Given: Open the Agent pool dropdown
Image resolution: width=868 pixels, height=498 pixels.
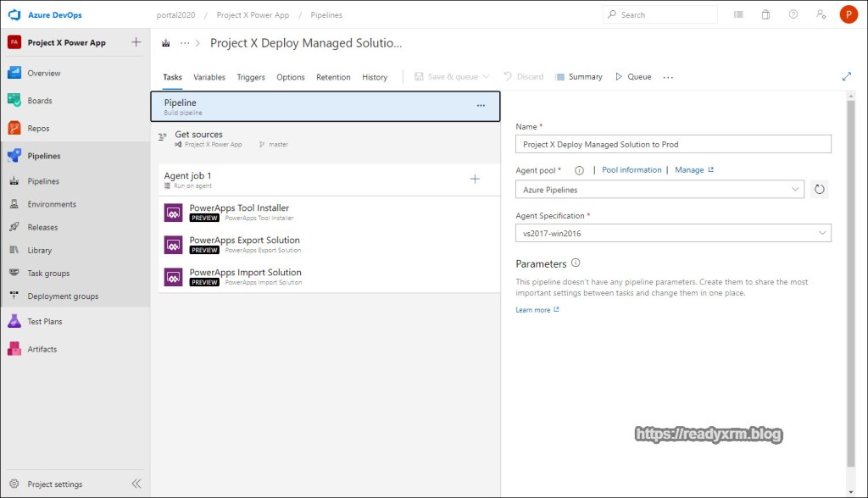Looking at the screenshot, I should (x=659, y=190).
